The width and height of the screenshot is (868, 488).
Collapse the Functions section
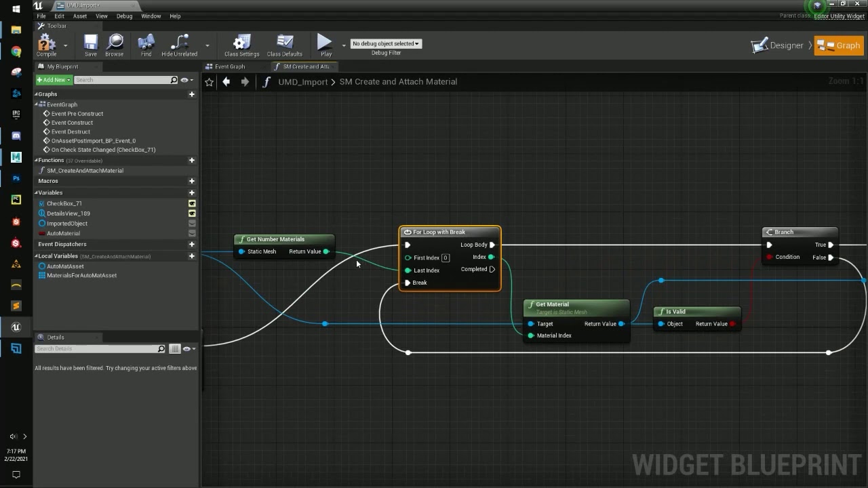[x=37, y=161]
